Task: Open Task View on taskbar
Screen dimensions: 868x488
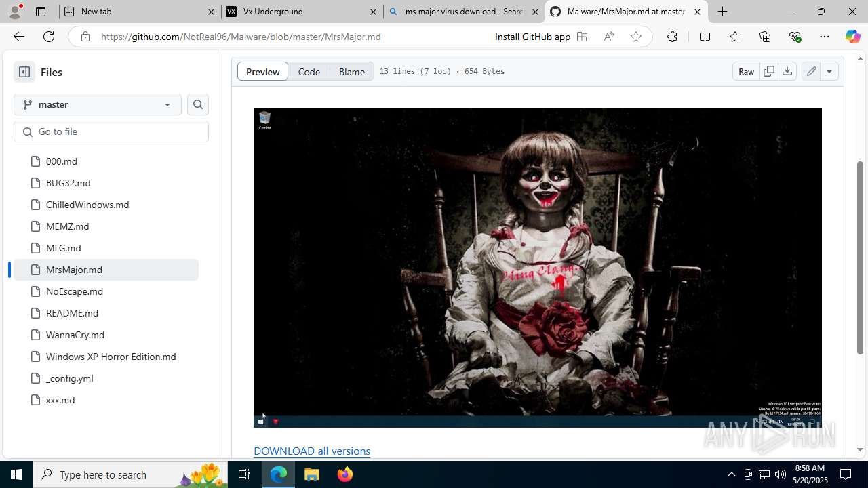Action: (244, 474)
